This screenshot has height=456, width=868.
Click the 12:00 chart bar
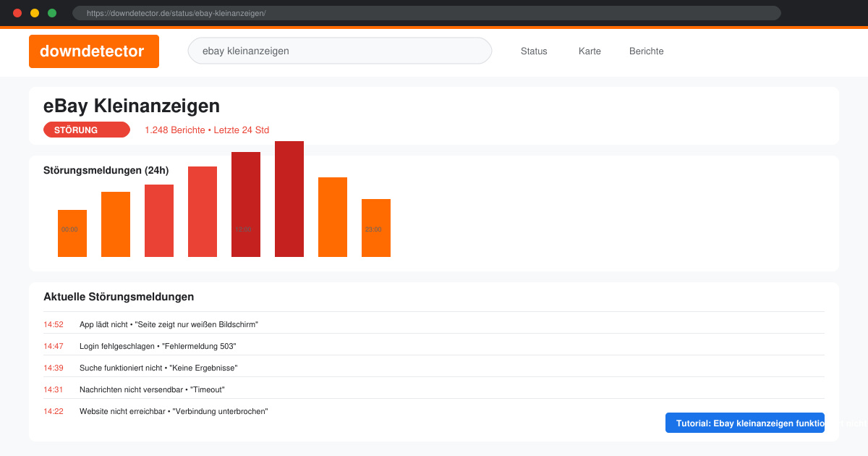pos(246,204)
